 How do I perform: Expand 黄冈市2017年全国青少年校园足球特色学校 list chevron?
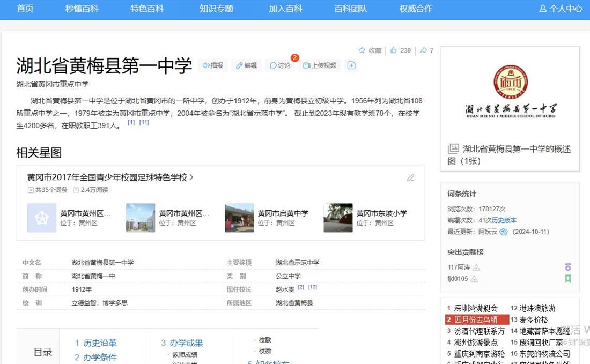pyautogui.click(x=191, y=177)
